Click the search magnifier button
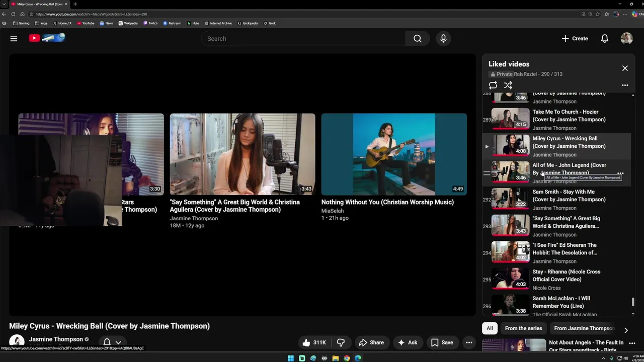 418,39
